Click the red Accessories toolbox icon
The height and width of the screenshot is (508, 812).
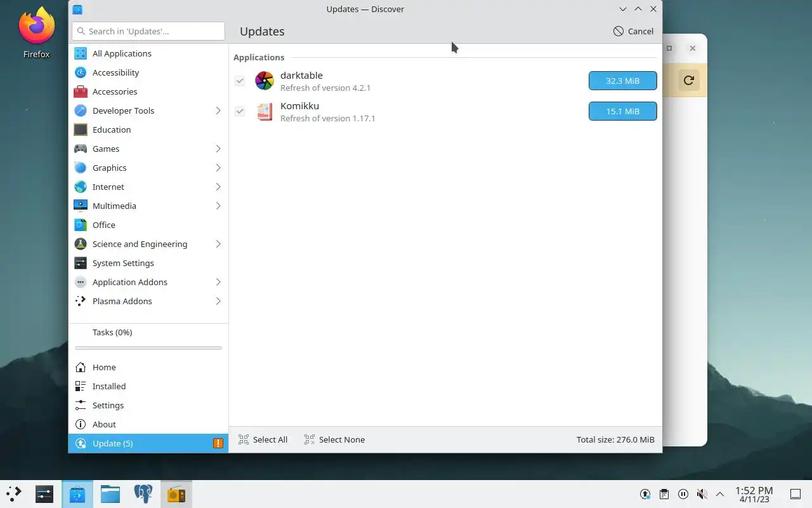pyautogui.click(x=81, y=91)
